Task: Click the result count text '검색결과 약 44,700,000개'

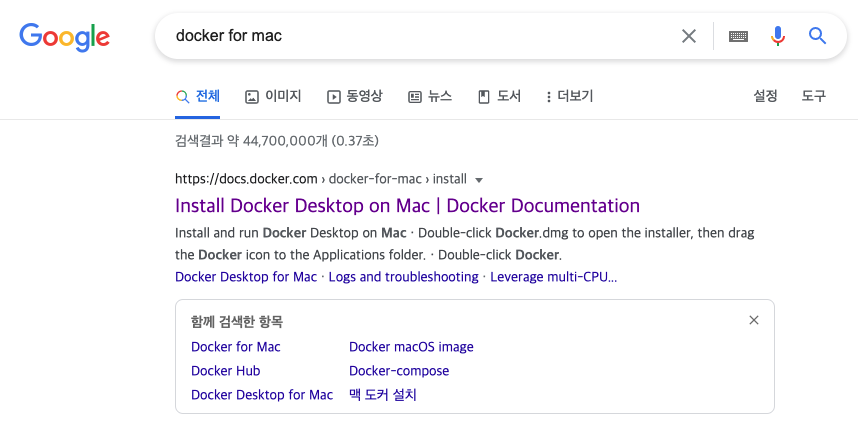Action: tap(251, 141)
